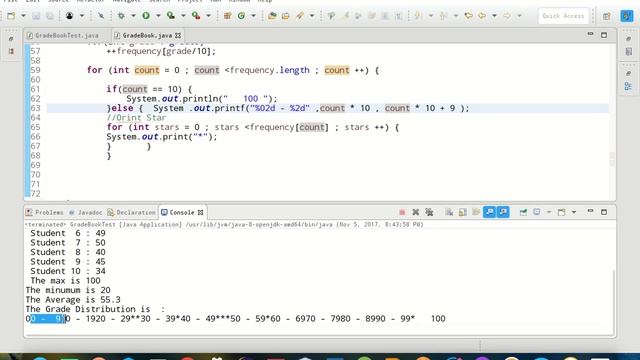Open dropdown next to black circular icon

82,16
